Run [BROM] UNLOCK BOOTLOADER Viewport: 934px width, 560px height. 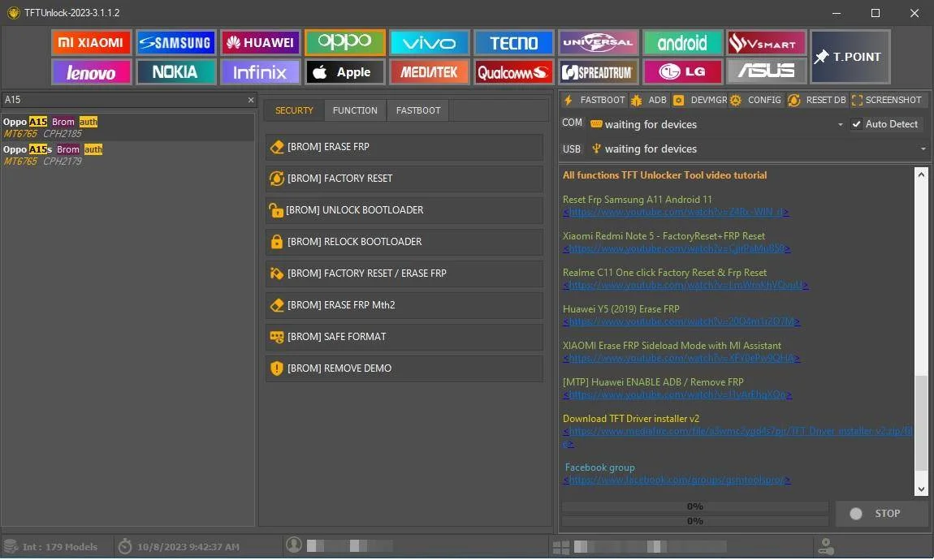click(404, 210)
